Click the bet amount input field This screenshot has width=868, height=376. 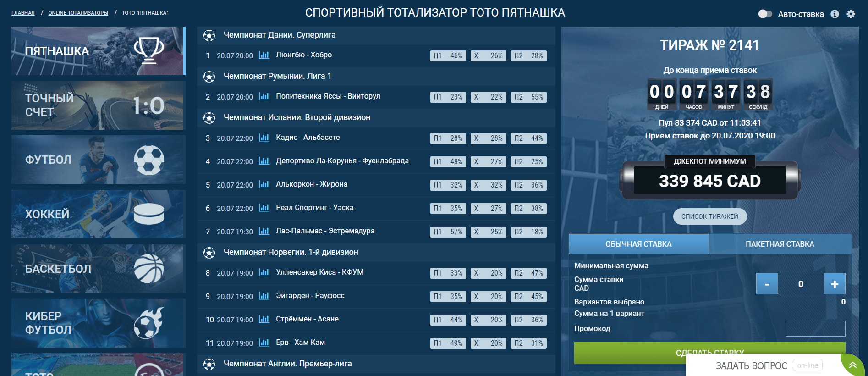pos(801,284)
